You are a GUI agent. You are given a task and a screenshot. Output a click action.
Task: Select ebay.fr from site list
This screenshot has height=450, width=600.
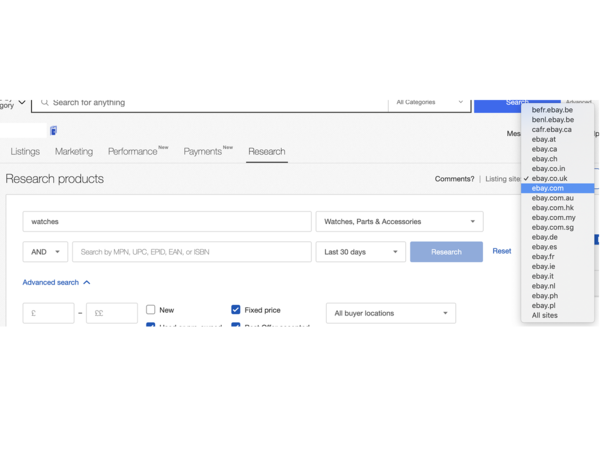click(558, 256)
